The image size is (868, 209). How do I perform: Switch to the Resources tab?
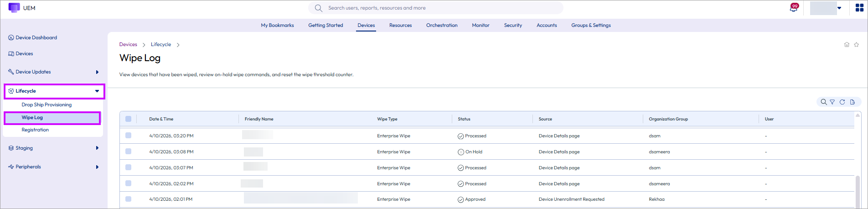400,25
